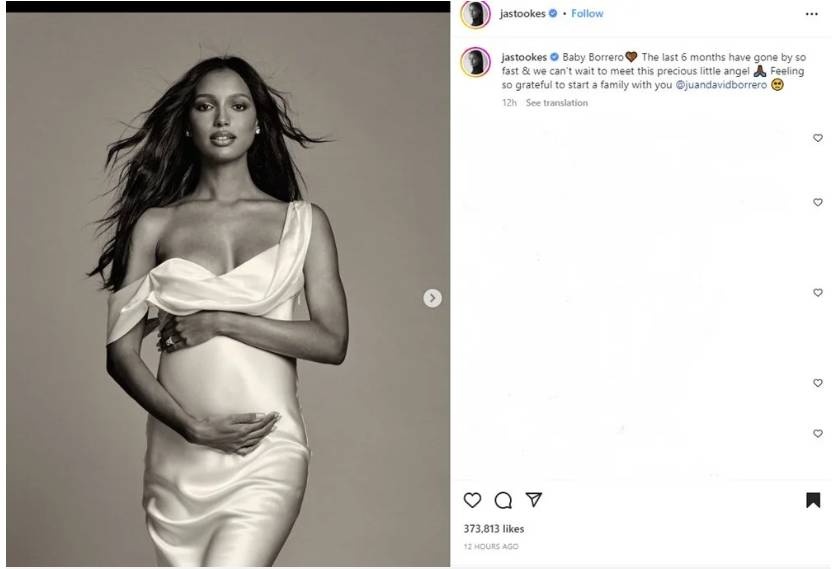Go to next photo with arrow chevron

point(432,298)
